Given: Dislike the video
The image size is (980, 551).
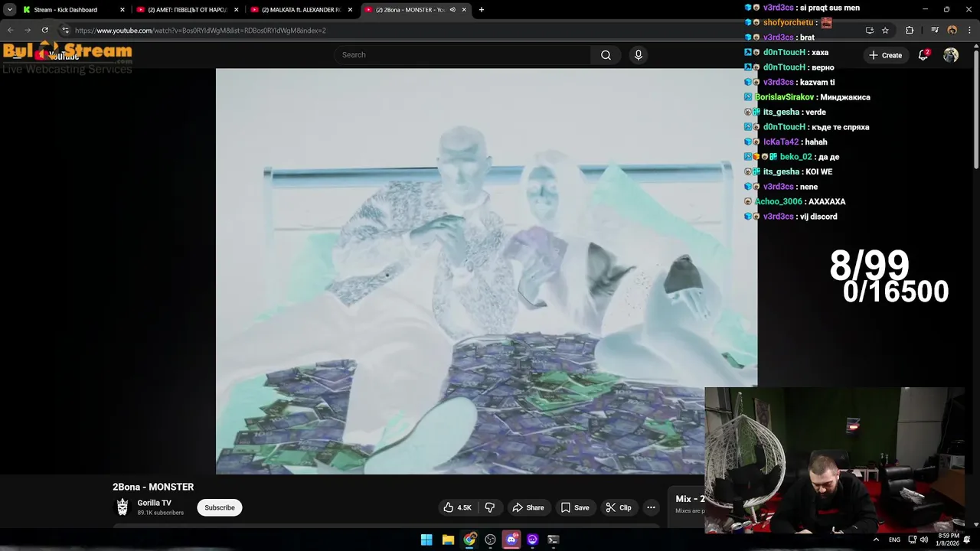Looking at the screenshot, I should click(x=490, y=507).
